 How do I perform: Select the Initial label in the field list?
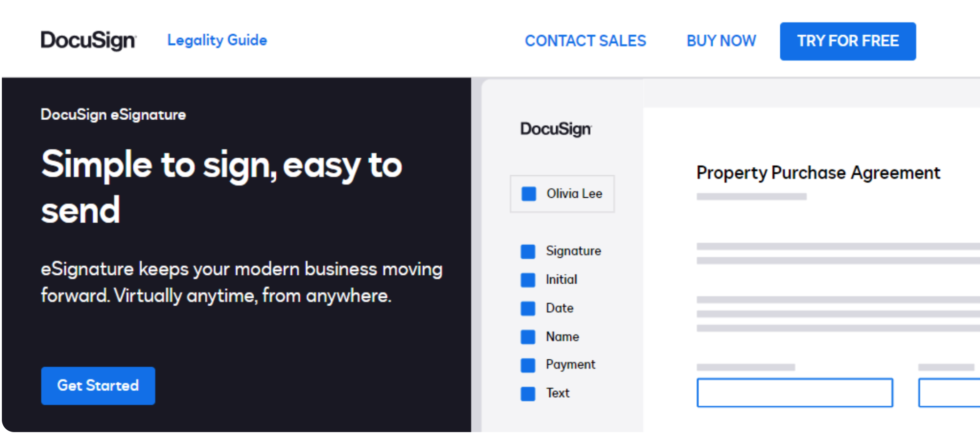[x=561, y=279]
